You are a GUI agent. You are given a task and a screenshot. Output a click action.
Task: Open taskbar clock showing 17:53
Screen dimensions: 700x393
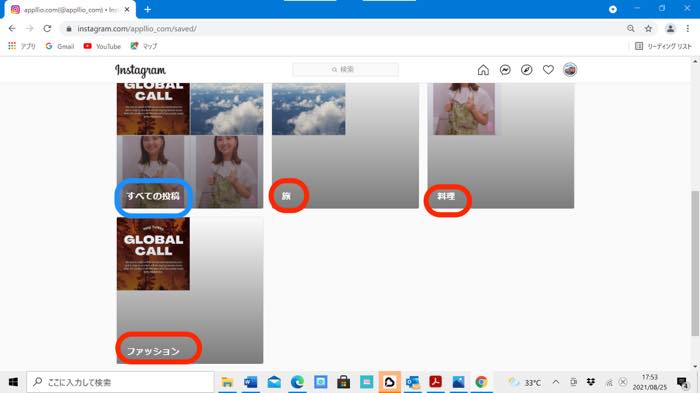click(x=650, y=382)
